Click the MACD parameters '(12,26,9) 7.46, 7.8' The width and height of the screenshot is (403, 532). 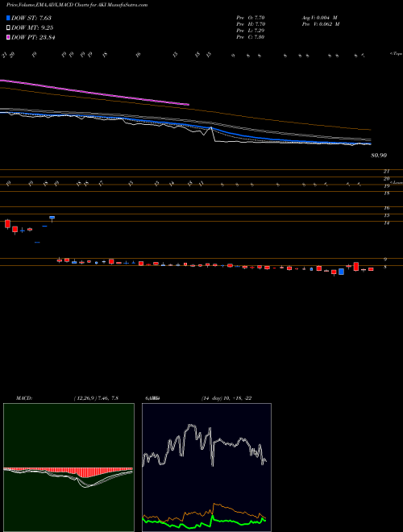click(96, 398)
